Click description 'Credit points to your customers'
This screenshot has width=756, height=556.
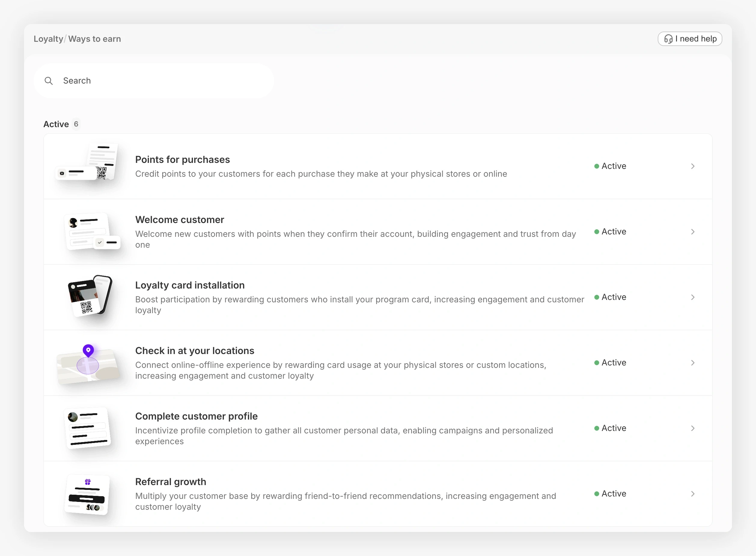pos(321,174)
